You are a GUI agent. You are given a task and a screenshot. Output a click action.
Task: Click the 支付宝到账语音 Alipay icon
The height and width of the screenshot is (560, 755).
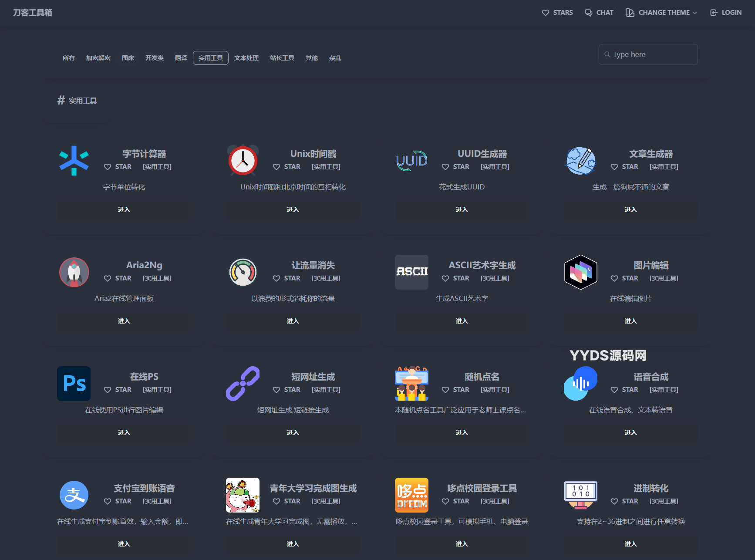point(74,495)
